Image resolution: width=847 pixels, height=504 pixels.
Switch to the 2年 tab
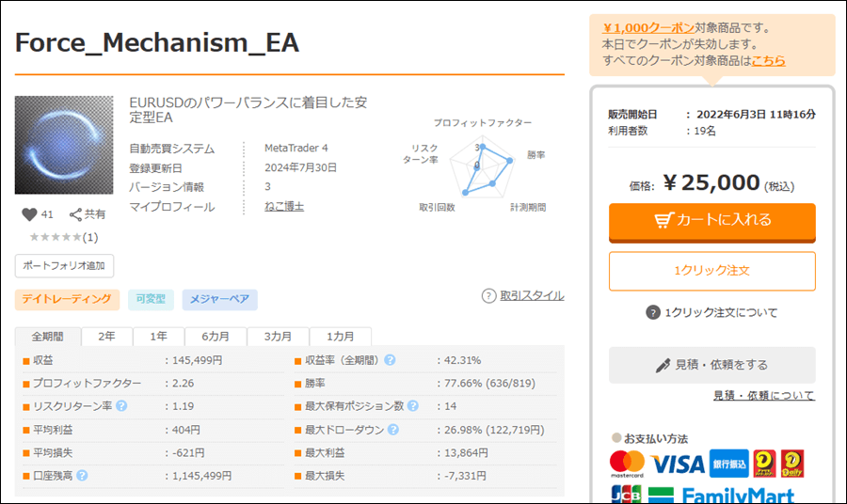coord(107,337)
